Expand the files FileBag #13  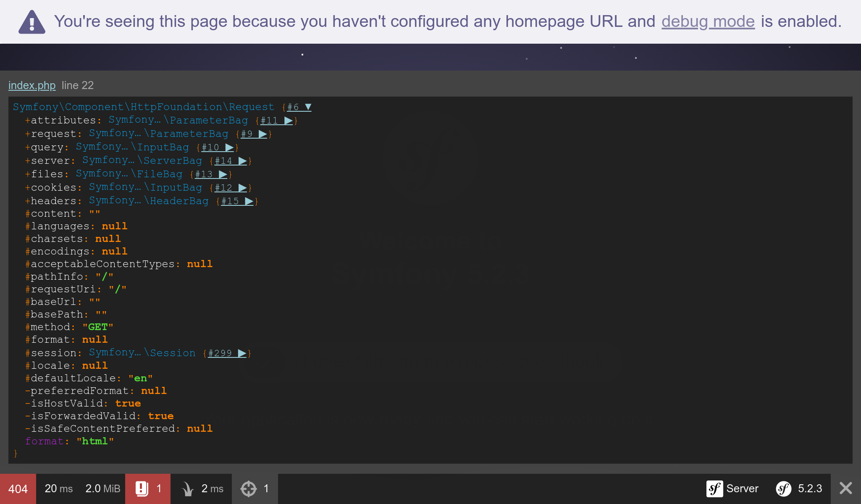(211, 174)
